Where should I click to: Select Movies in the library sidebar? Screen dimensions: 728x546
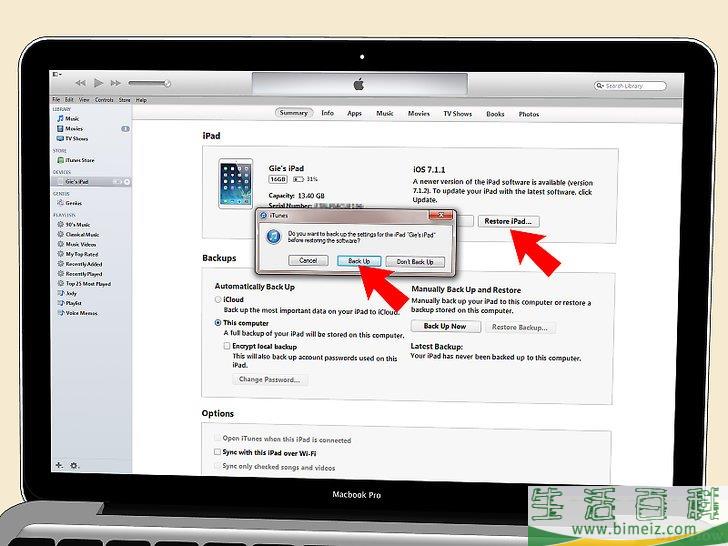tap(70, 129)
